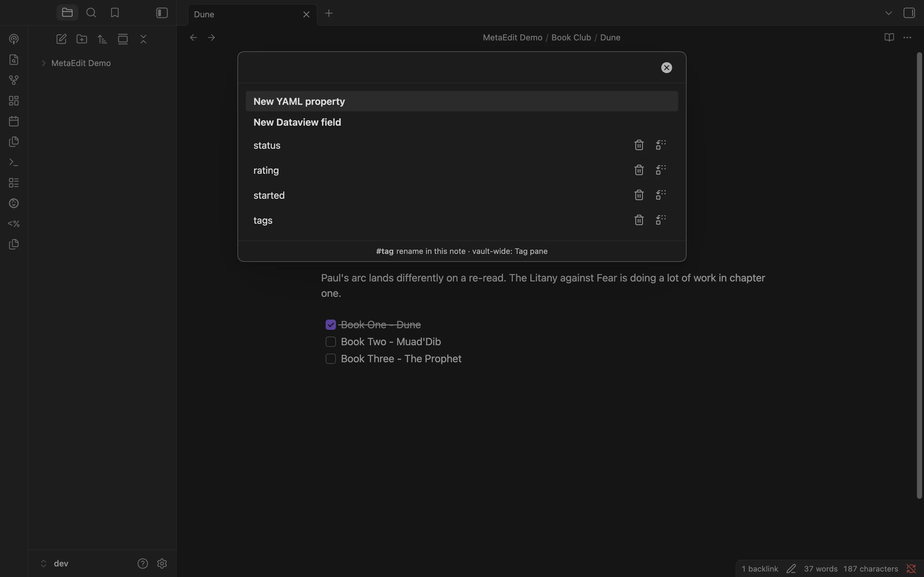This screenshot has height=577, width=924.
Task: Delete the status property with trash icon
Action: (639, 145)
